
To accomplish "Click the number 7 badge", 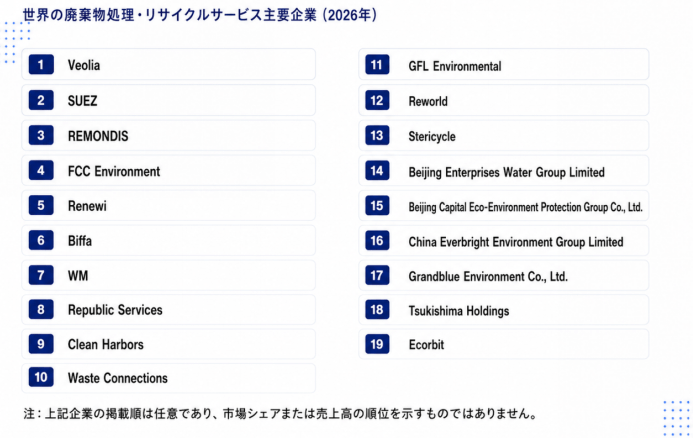I will coord(41,275).
